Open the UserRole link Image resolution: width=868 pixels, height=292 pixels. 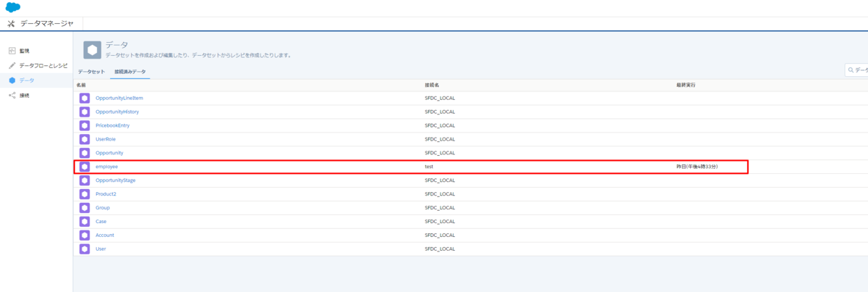[x=106, y=139]
